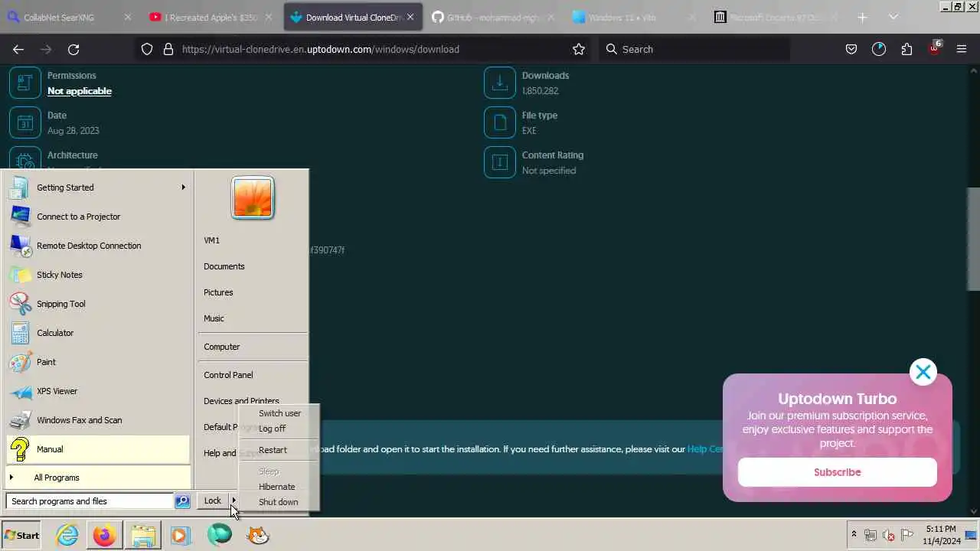This screenshot has width=980, height=551.
Task: Open uBlock Origin extension icon
Action: (x=934, y=47)
